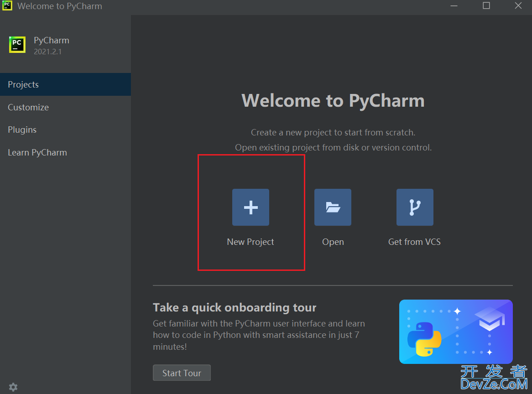Minimize the Welcome to PyCharm window
Image resolution: width=532 pixels, height=394 pixels.
(454, 6)
